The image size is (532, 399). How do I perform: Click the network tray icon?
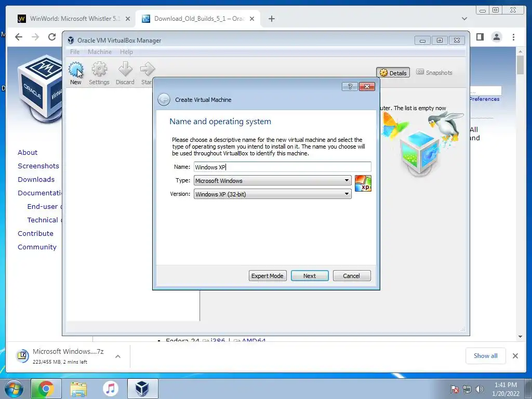467,389
